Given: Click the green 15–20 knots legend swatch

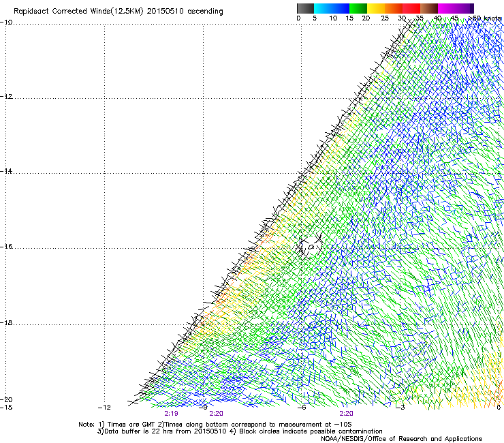Looking at the screenshot, I should click(x=358, y=8).
